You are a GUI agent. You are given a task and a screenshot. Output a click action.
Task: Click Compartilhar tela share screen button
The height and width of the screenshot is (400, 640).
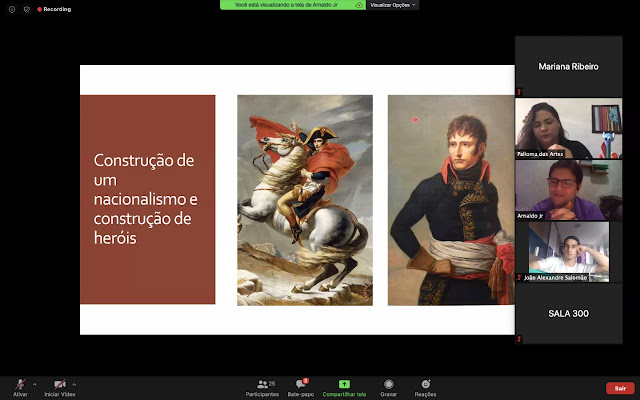[344, 388]
